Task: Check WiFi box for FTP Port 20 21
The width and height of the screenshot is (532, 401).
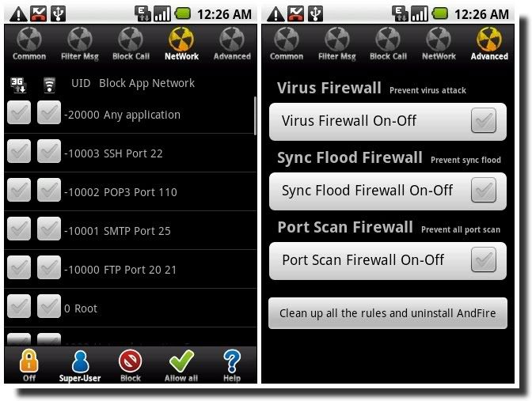Action: coord(49,267)
